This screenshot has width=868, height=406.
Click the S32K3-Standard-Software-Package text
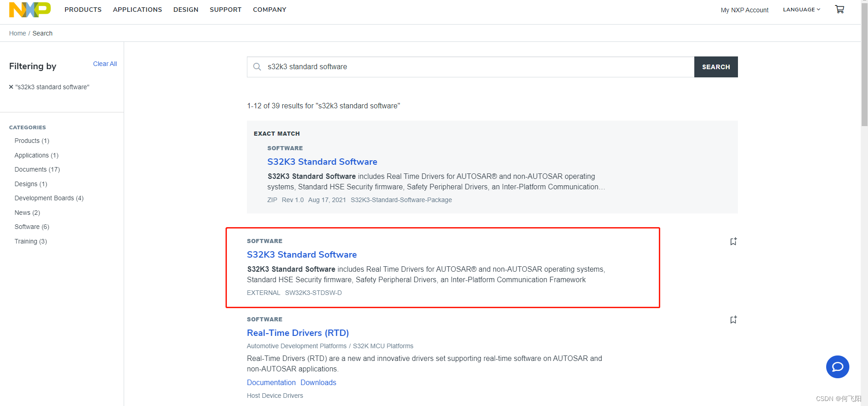click(x=401, y=200)
